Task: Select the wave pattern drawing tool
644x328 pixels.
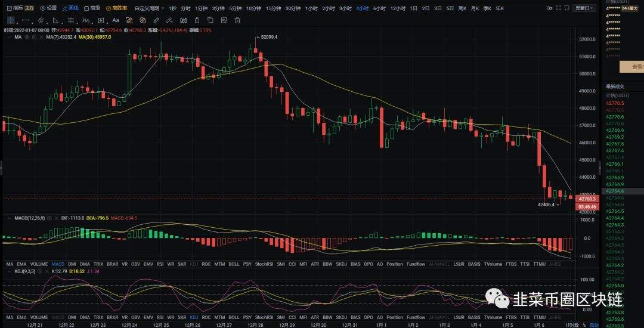Action: [86, 20]
